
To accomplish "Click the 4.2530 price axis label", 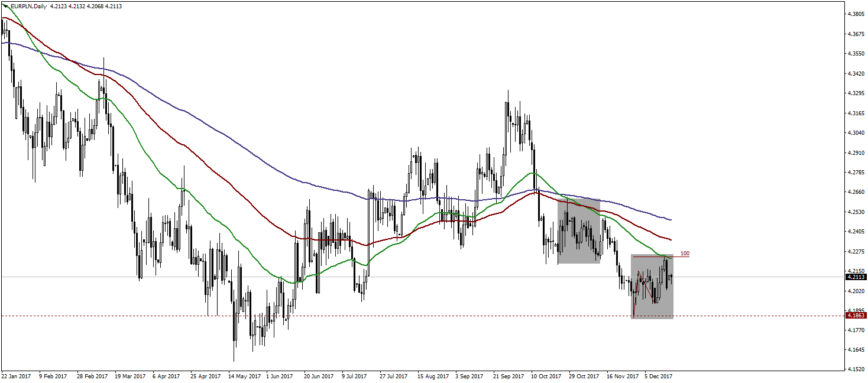I will click(856, 212).
